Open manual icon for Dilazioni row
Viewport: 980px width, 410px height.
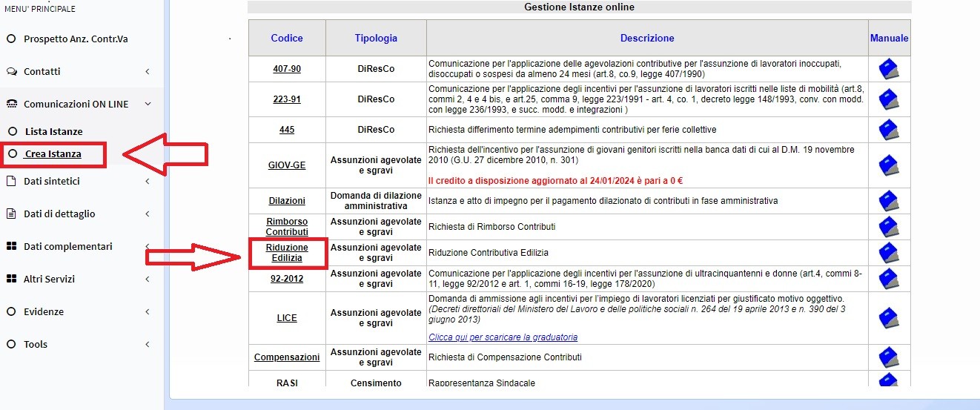coord(889,201)
